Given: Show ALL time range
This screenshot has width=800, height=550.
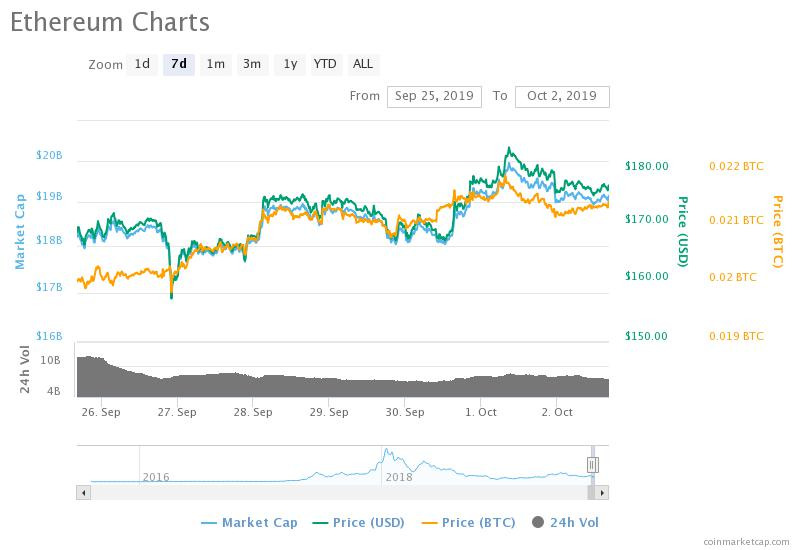Looking at the screenshot, I should point(363,64).
